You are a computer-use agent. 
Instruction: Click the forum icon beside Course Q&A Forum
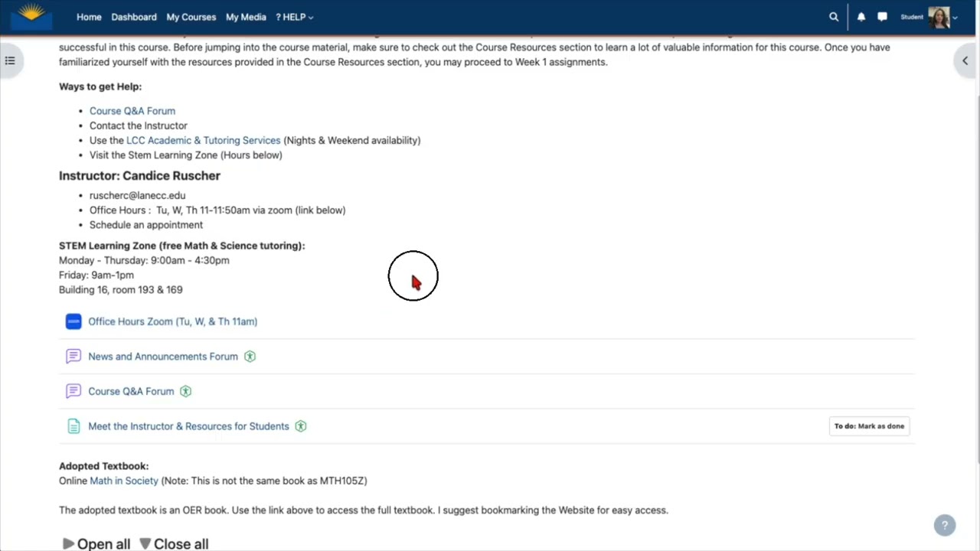(73, 391)
